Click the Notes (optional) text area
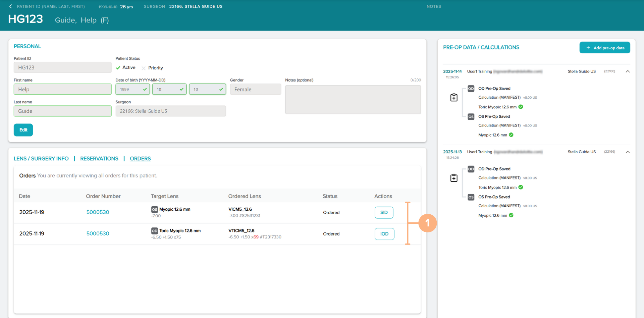Viewport: 644px width, 318px height. 353,100
